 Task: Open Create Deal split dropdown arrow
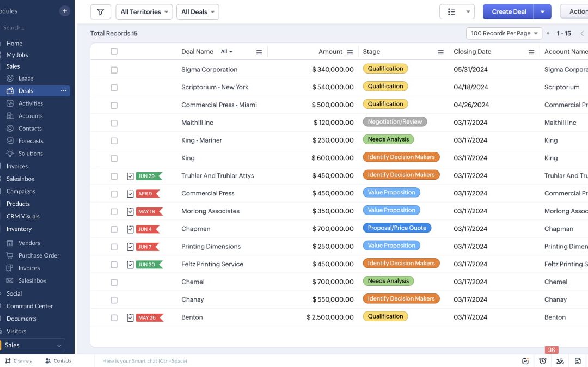542,11
